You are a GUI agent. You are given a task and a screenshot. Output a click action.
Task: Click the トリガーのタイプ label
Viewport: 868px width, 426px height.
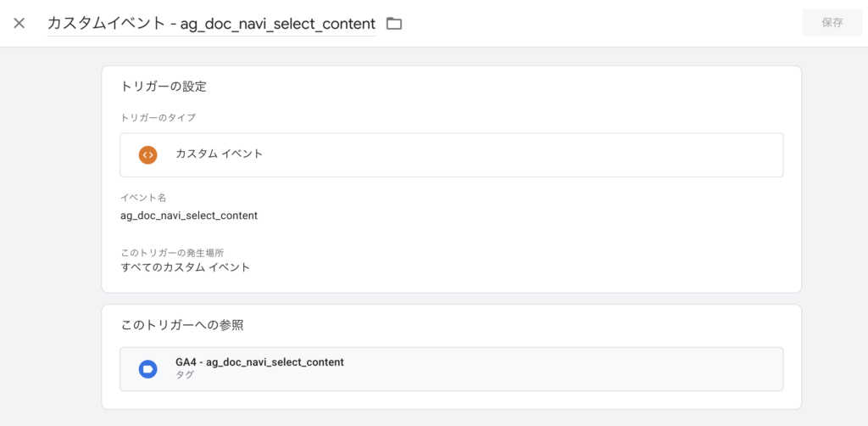(159, 118)
